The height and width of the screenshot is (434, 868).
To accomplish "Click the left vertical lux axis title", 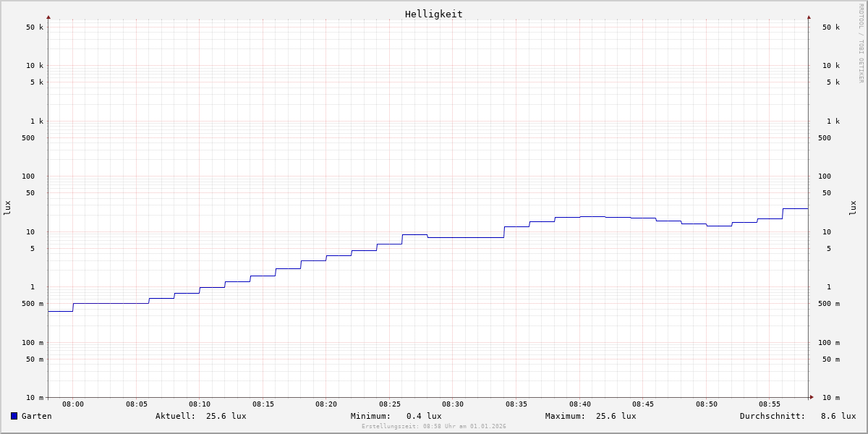I will tap(7, 208).
